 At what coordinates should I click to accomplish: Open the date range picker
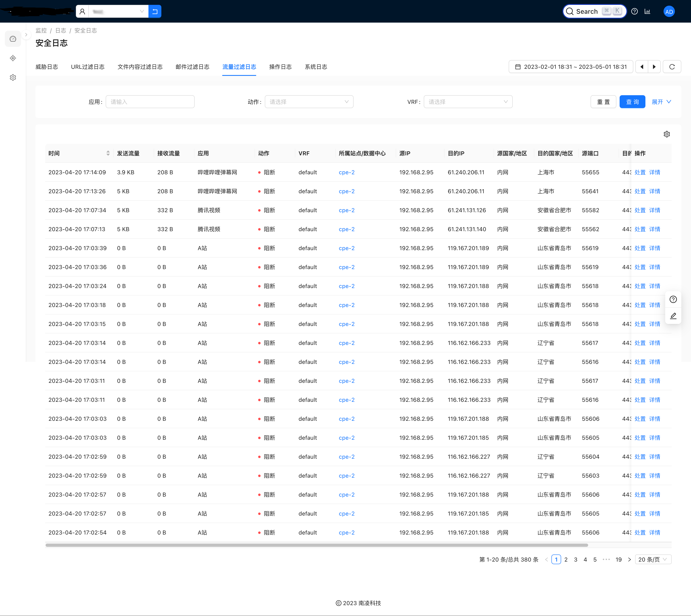(x=571, y=67)
